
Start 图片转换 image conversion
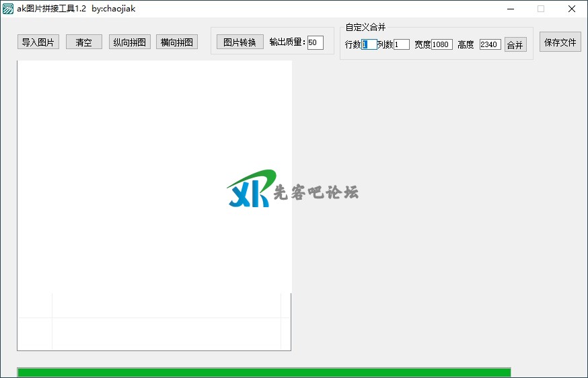coord(240,42)
